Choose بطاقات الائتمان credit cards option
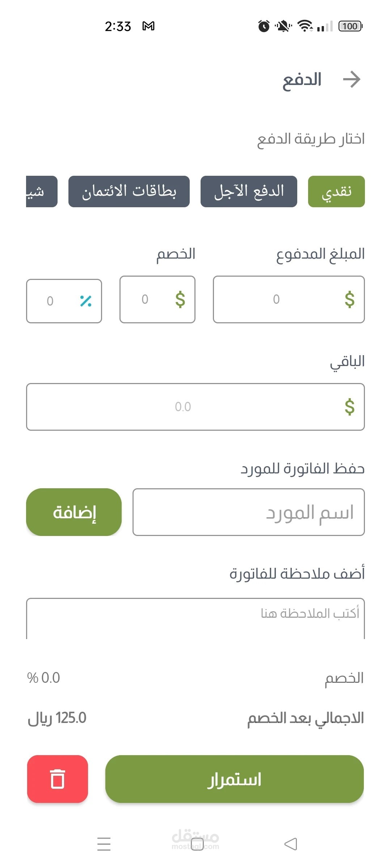 (x=129, y=191)
